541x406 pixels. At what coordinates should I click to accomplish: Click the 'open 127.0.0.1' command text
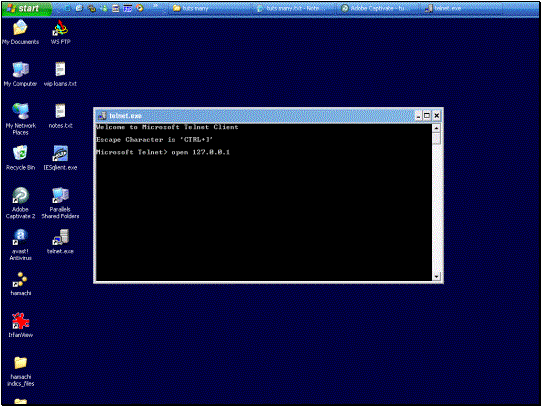tap(200, 152)
